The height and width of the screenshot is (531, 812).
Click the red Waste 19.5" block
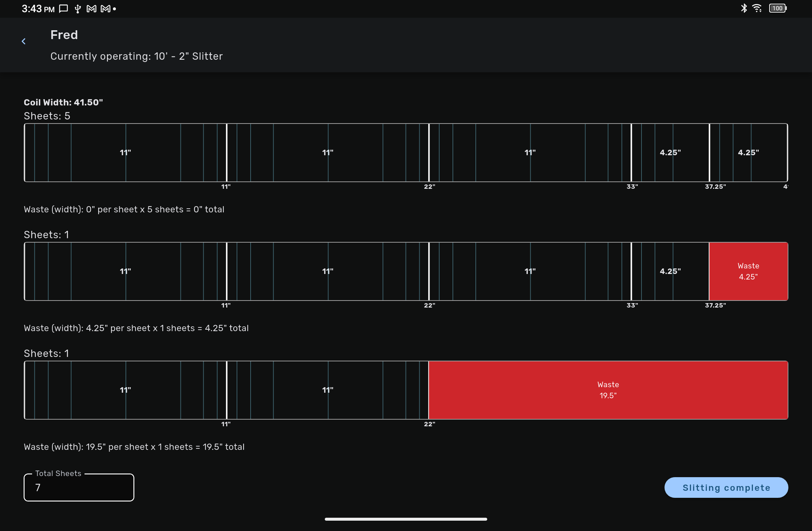click(x=608, y=390)
